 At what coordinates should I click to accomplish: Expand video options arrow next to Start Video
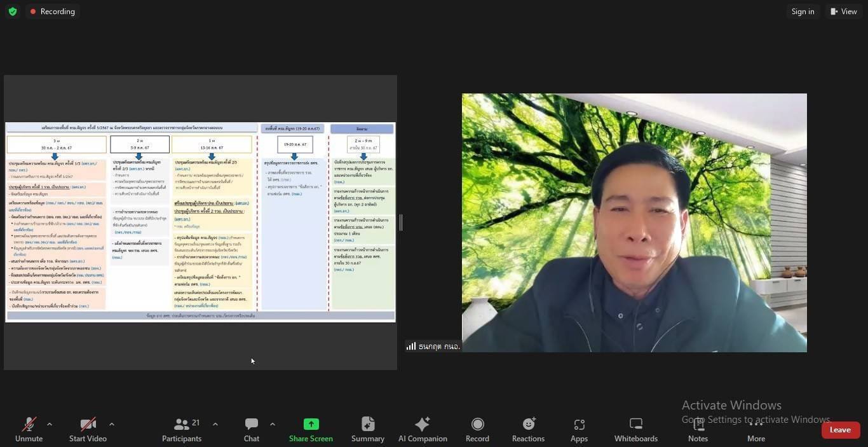coord(112,424)
